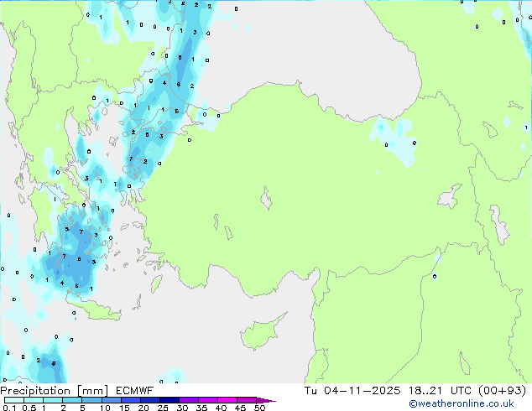Pick the 30–35 mm purple legend swatch
This screenshot has height=411, width=532.
[x=188, y=400]
